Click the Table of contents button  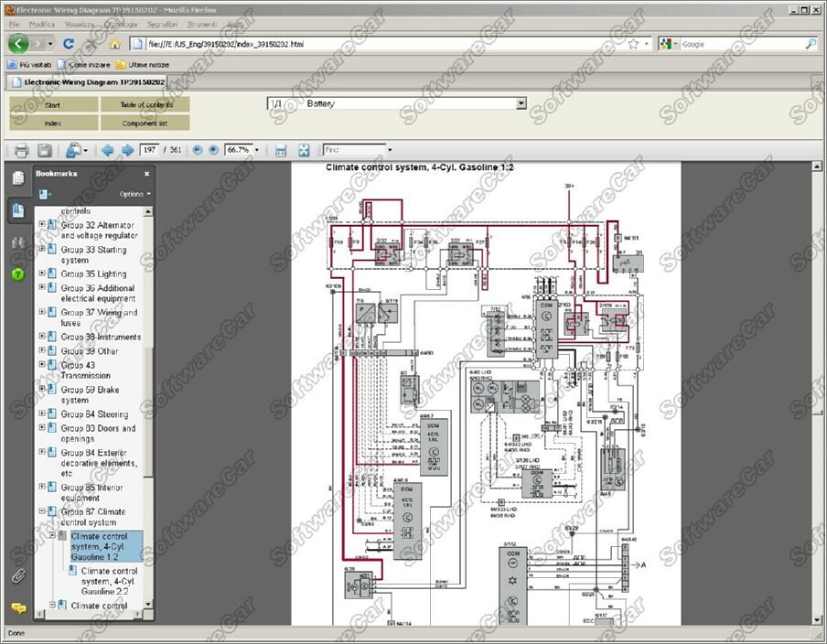[145, 104]
